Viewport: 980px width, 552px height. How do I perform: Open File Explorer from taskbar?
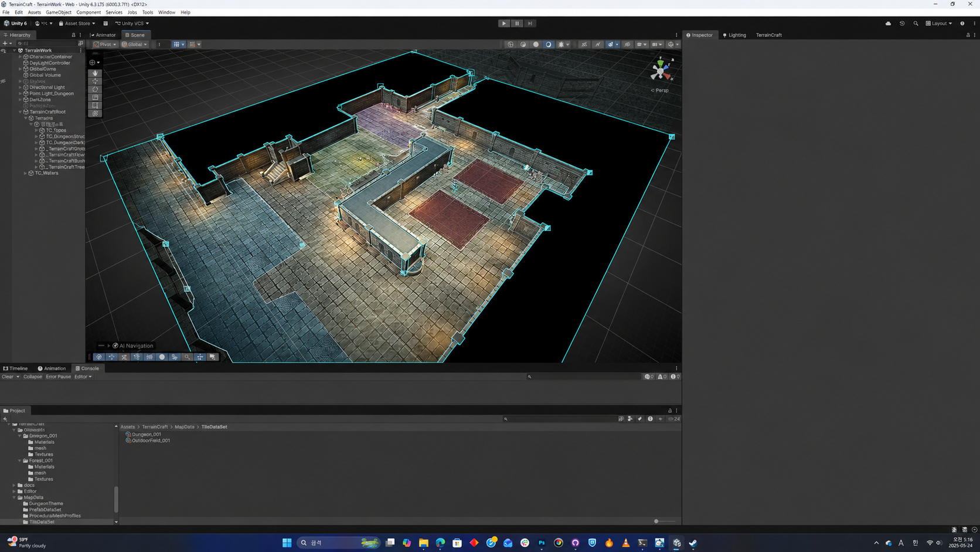click(x=423, y=543)
